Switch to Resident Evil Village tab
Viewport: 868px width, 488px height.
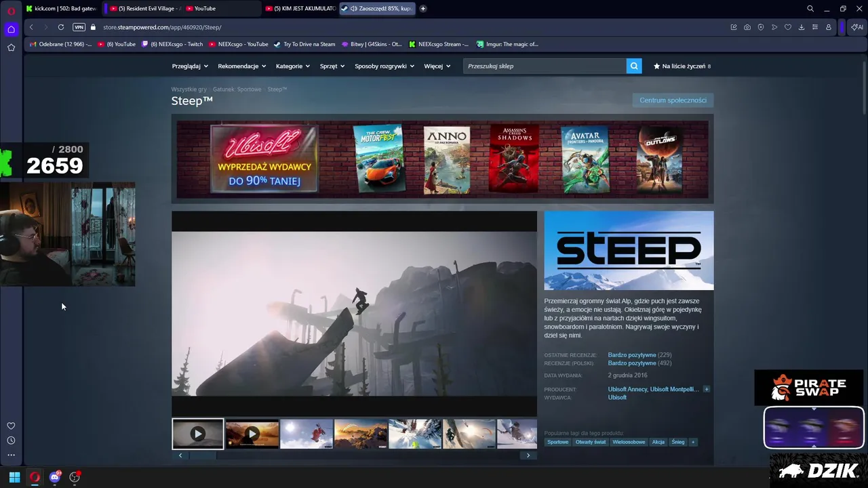click(x=144, y=8)
